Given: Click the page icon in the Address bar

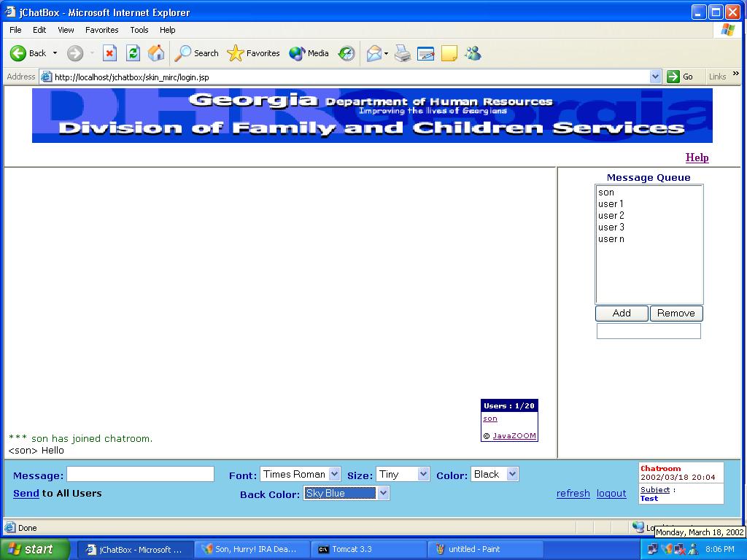Looking at the screenshot, I should coord(46,77).
